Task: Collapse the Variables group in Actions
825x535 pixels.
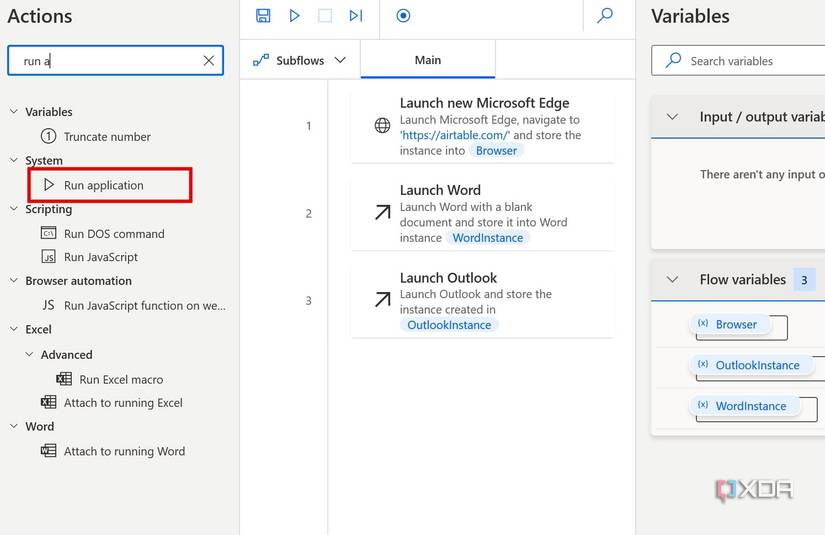Action: tap(14, 112)
